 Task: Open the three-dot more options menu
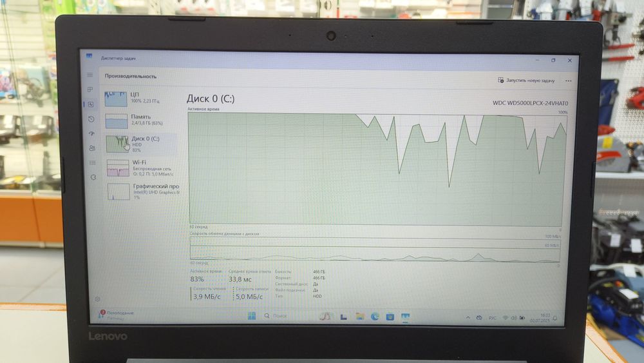(x=568, y=81)
